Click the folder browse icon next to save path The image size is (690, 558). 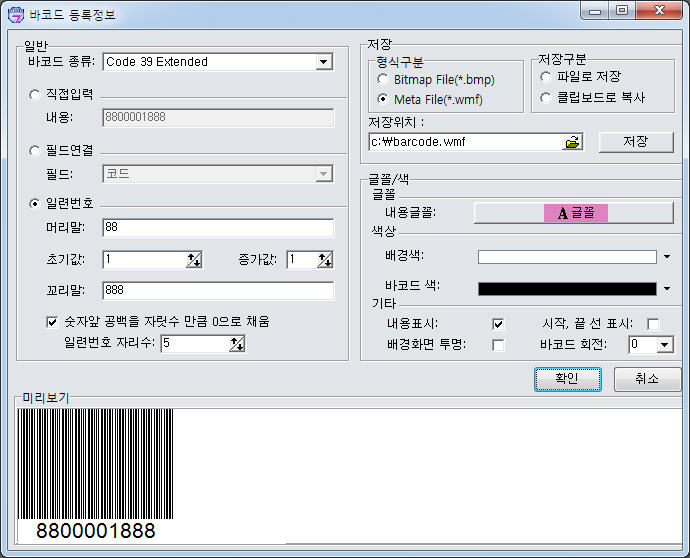572,142
